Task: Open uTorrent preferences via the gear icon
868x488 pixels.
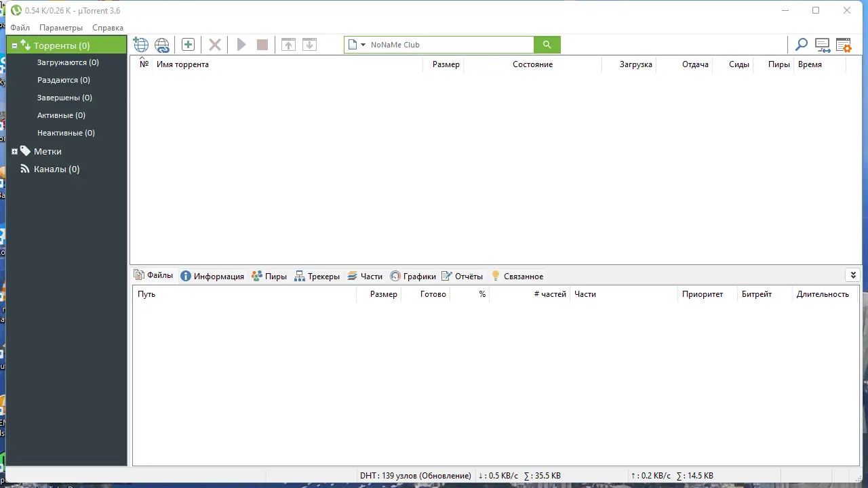Action: 843,44
